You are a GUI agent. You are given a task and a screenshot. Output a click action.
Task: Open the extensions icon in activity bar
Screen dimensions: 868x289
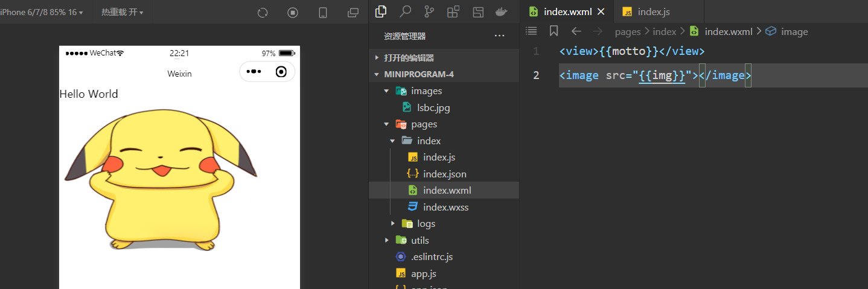coord(453,11)
